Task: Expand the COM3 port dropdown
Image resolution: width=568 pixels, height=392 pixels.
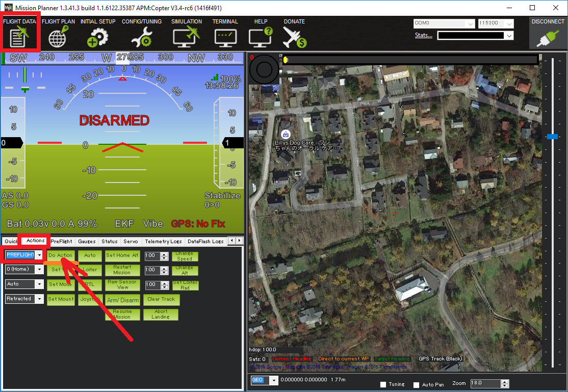Action: point(470,23)
